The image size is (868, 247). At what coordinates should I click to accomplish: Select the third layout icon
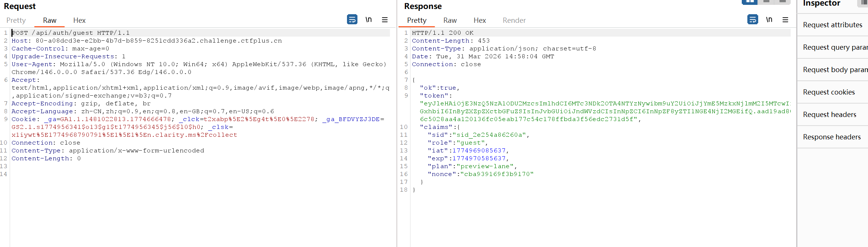coord(783,2)
